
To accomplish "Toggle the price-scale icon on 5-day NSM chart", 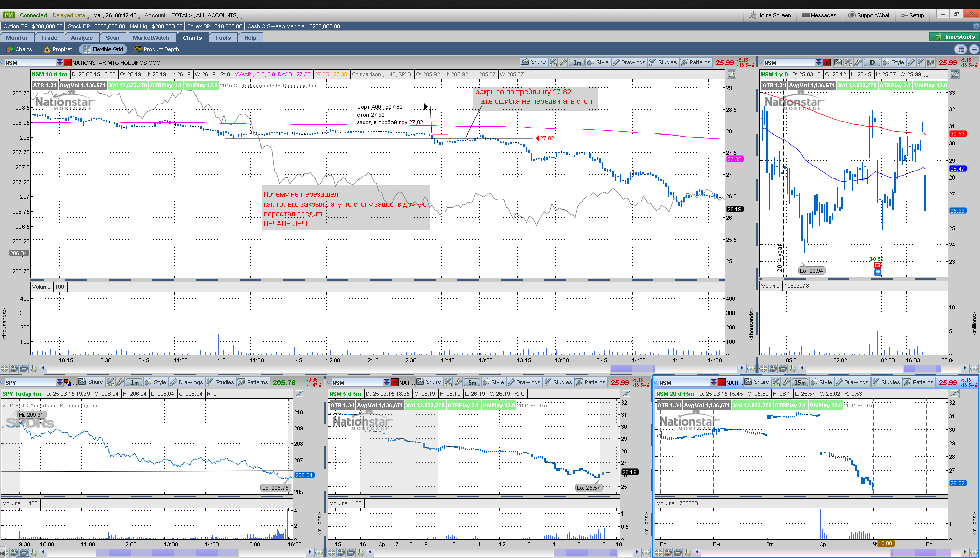I will coord(626,394).
